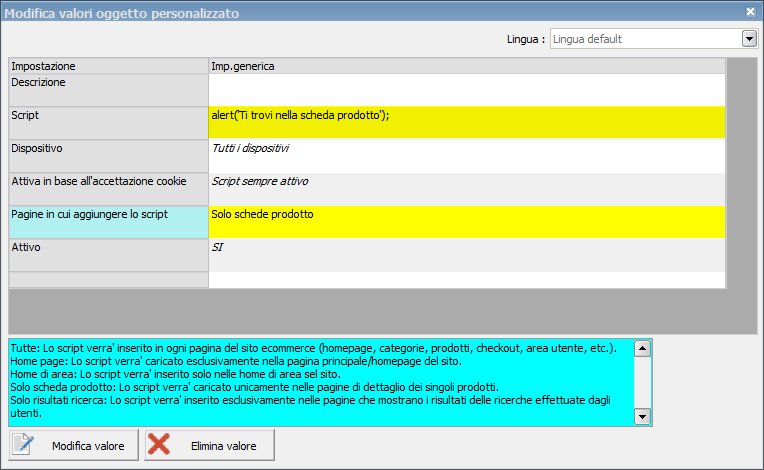Click the red X icon on Elimina valore

tap(159, 446)
